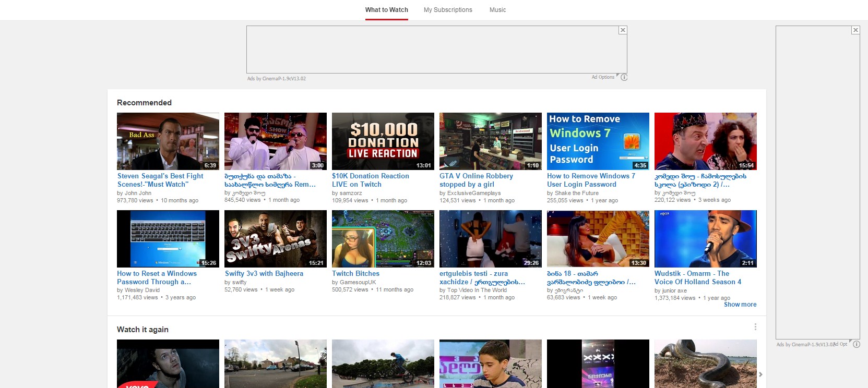The image size is (868, 388).
Task: Open the Music tab
Action: (497, 10)
